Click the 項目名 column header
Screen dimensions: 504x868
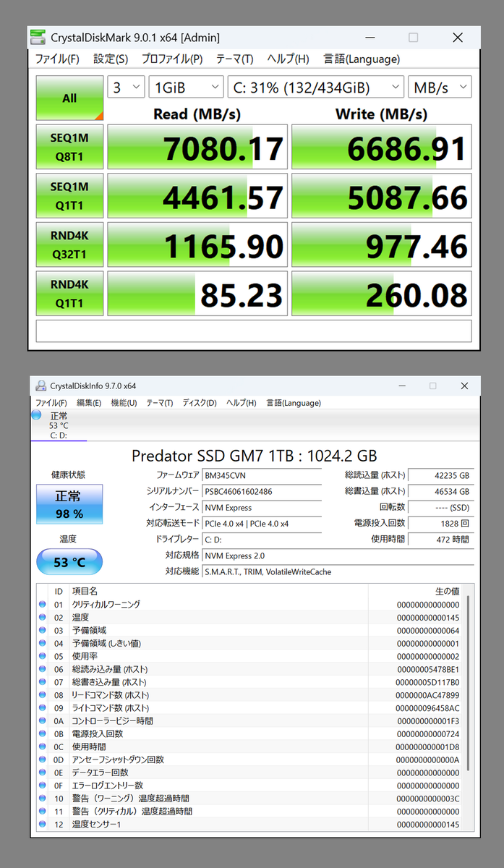[x=218, y=591]
